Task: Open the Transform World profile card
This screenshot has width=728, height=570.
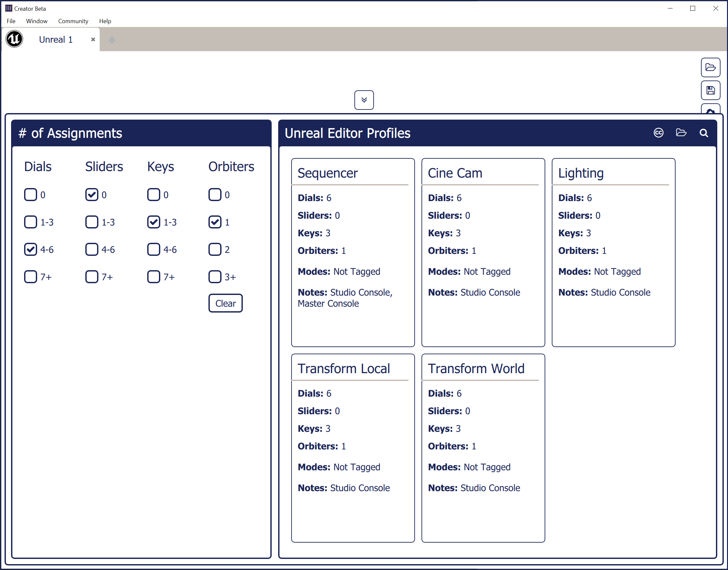Action: [x=483, y=448]
